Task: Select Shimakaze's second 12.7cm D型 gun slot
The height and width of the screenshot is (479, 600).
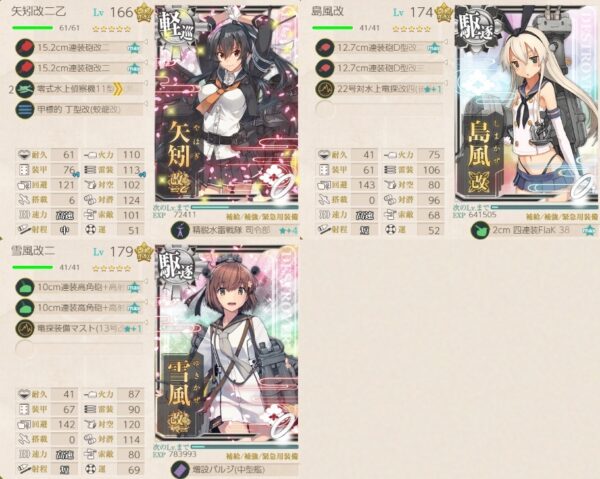Action: click(380, 68)
